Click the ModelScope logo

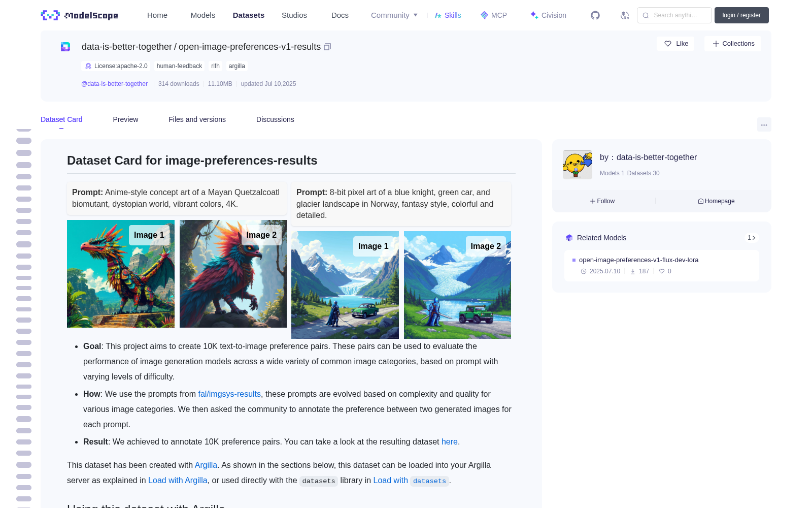tap(80, 15)
